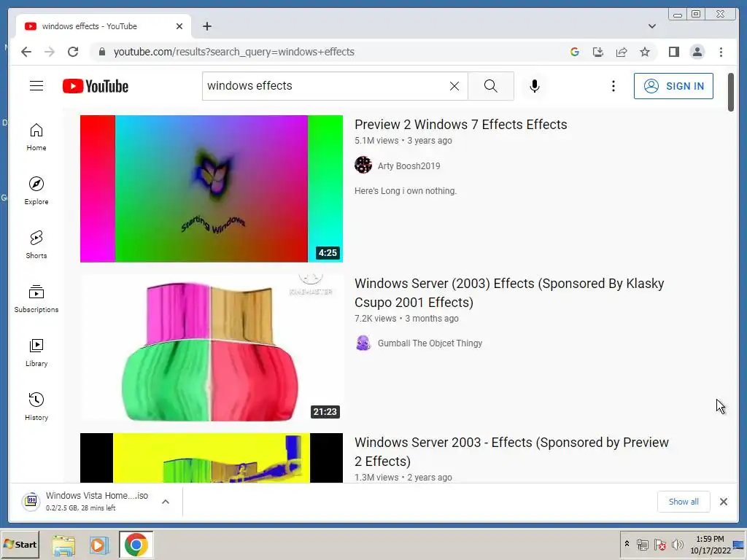The width and height of the screenshot is (747, 560).
Task: Go back with the browser back arrow
Action: click(26, 52)
